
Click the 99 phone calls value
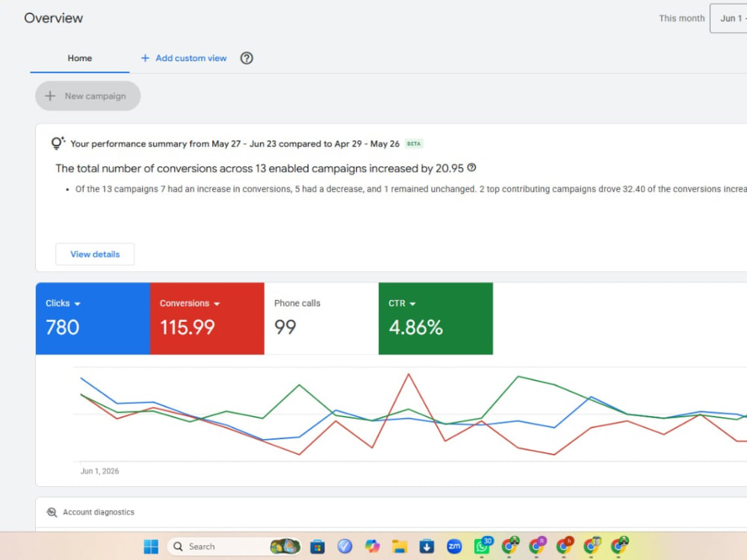pyautogui.click(x=285, y=328)
